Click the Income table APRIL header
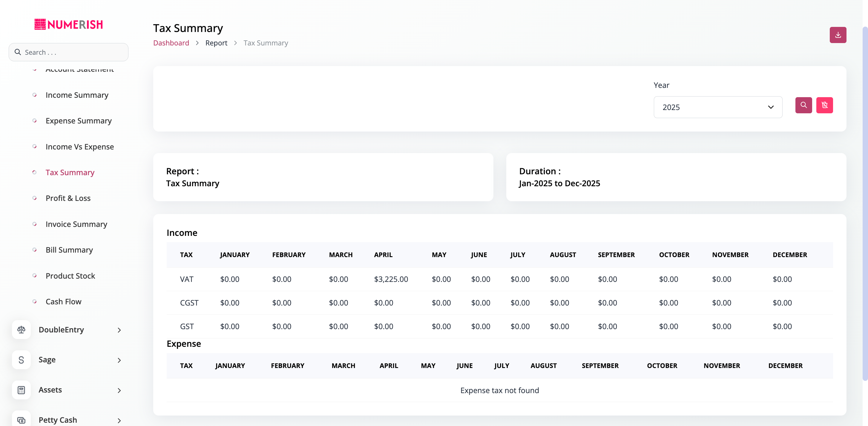868x426 pixels. pyautogui.click(x=383, y=255)
